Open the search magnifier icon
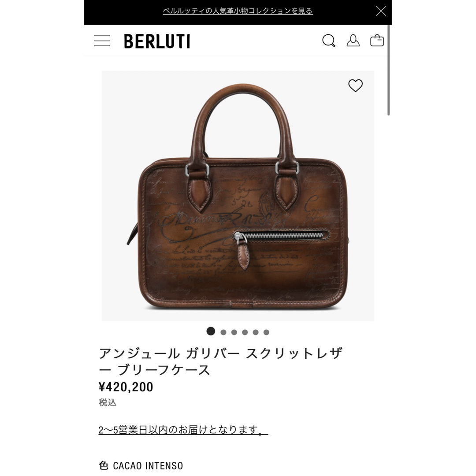This screenshot has width=476, height=476. (329, 41)
